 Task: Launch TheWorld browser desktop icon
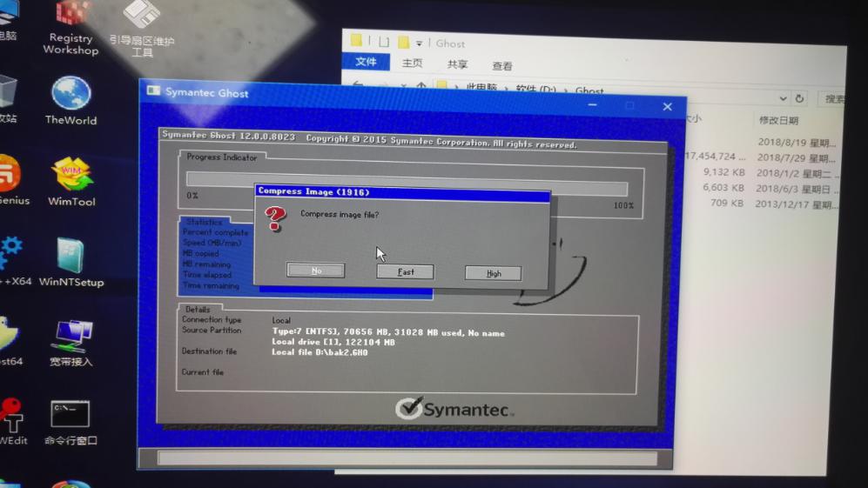(71, 101)
